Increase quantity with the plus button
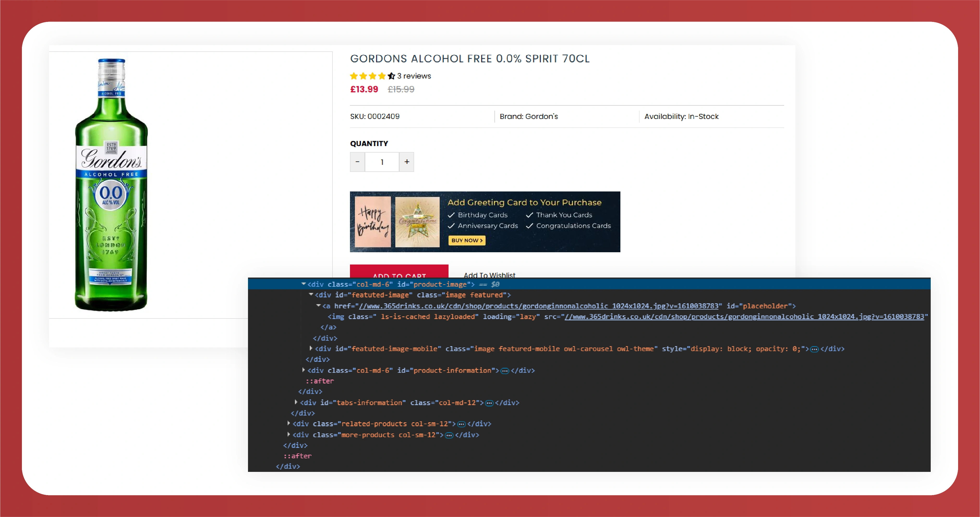This screenshot has height=517, width=980. 407,162
